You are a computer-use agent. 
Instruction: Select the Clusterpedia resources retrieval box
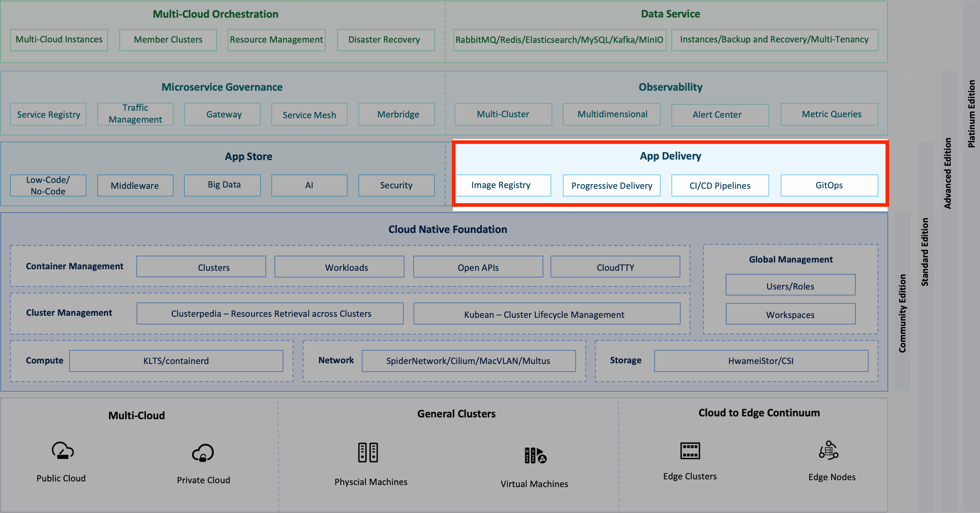270,313
